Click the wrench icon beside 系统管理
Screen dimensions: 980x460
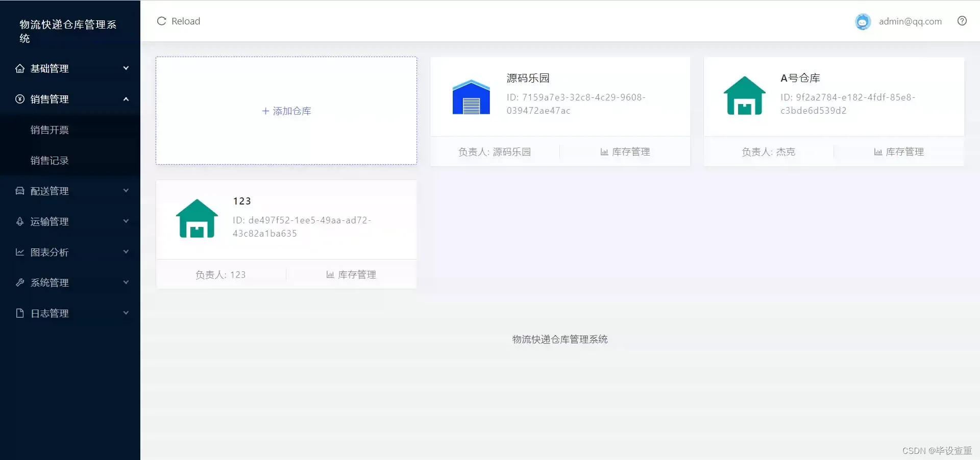point(20,283)
